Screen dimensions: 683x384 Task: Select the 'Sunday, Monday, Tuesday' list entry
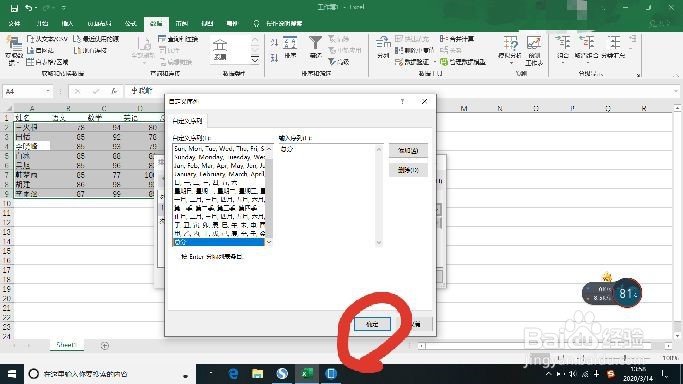click(219, 157)
